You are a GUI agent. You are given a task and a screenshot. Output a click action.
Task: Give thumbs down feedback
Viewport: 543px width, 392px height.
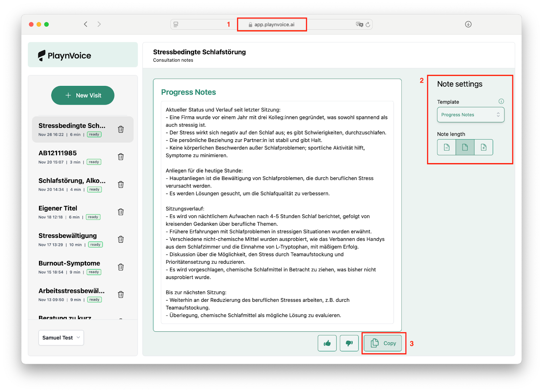point(349,343)
